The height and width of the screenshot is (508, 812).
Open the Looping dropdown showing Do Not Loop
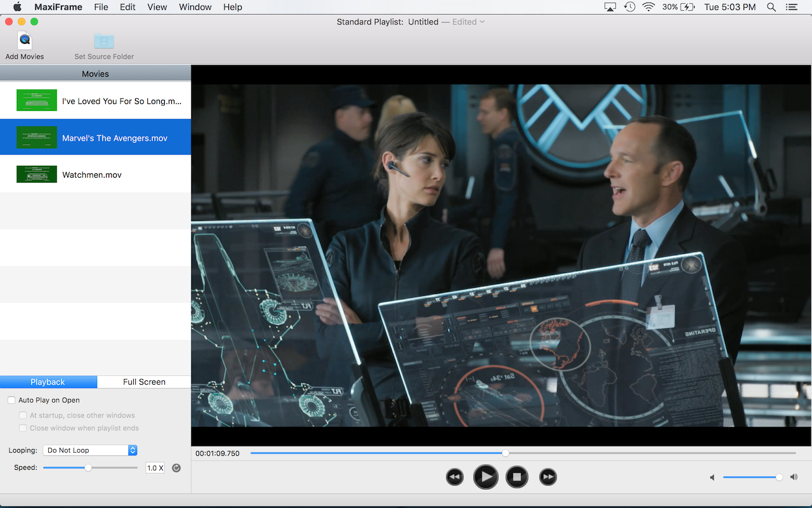pyautogui.click(x=90, y=450)
